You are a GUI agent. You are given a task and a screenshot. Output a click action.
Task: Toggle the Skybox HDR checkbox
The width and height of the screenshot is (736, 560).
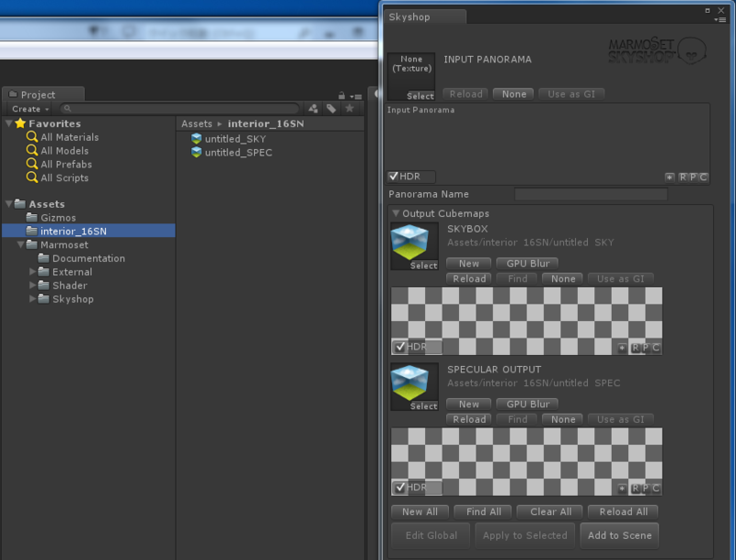[x=400, y=347]
